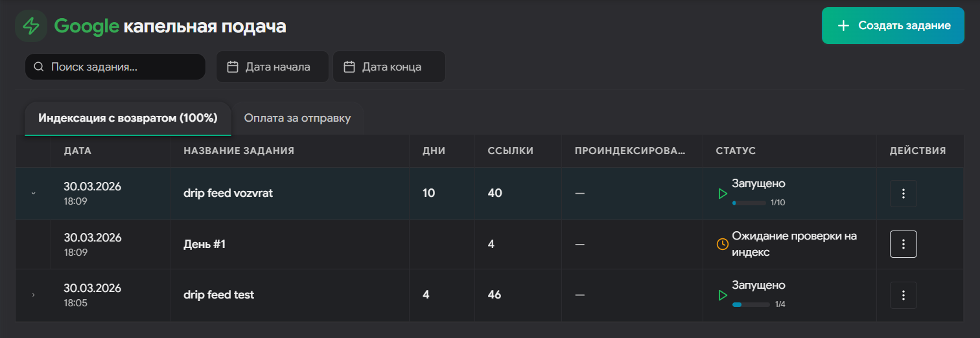Open the Дата начала date picker
Image resolution: width=980 pixels, height=338 pixels.
272,67
